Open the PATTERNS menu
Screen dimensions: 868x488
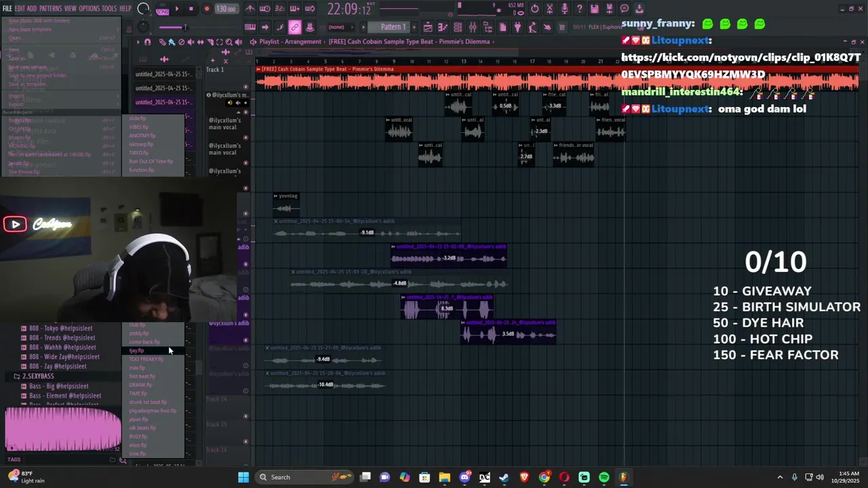click(50, 9)
